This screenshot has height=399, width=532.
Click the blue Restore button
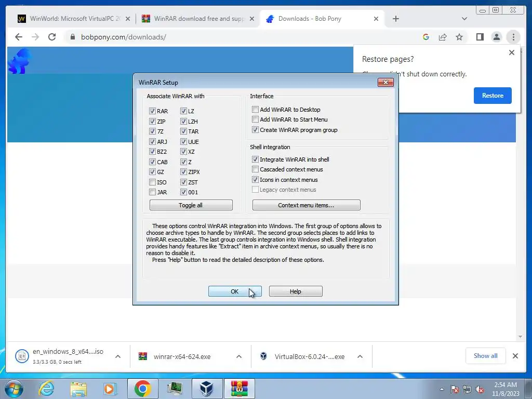493,96
